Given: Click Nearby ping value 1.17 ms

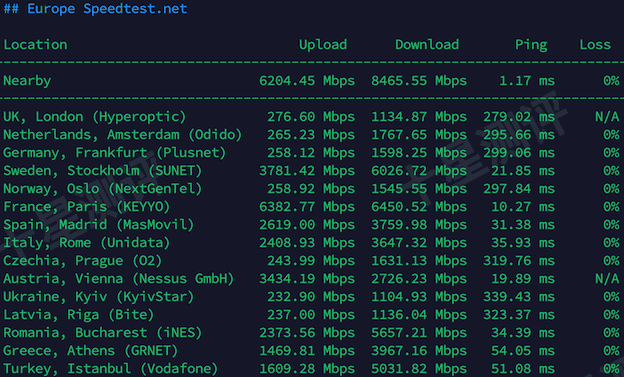Looking at the screenshot, I should 527,81.
